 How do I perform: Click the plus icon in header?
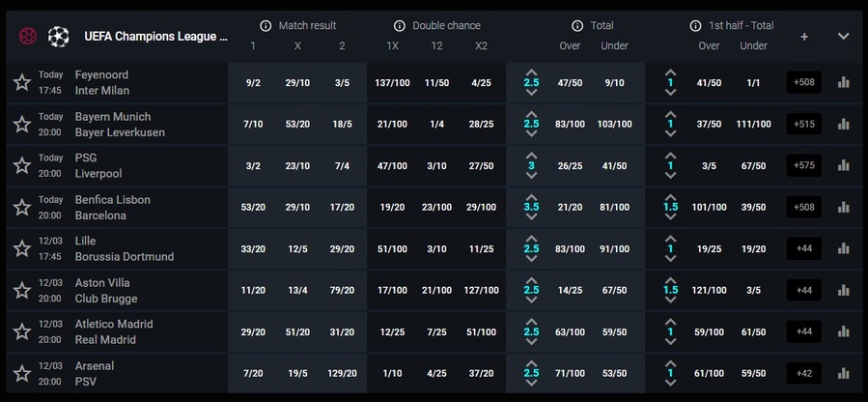coord(804,37)
